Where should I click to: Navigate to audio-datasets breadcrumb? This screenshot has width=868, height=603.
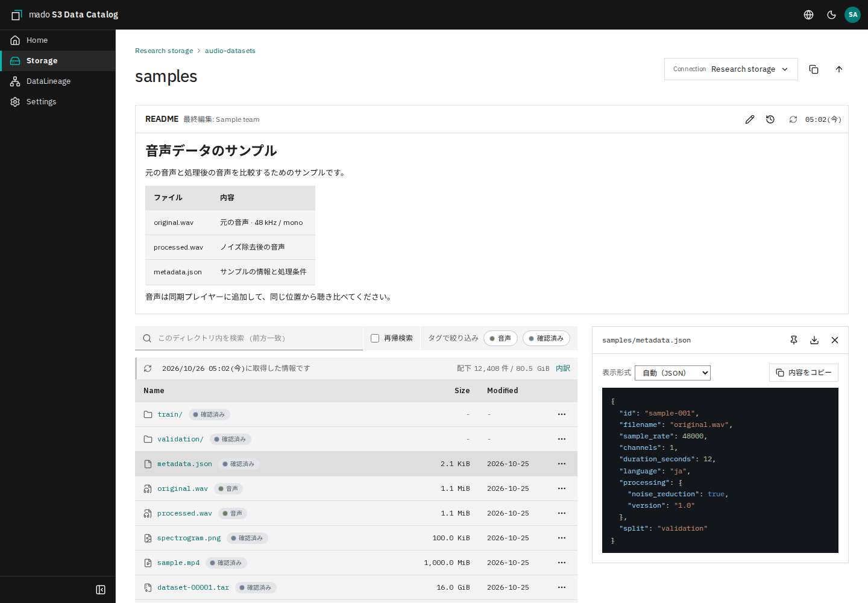pos(230,51)
